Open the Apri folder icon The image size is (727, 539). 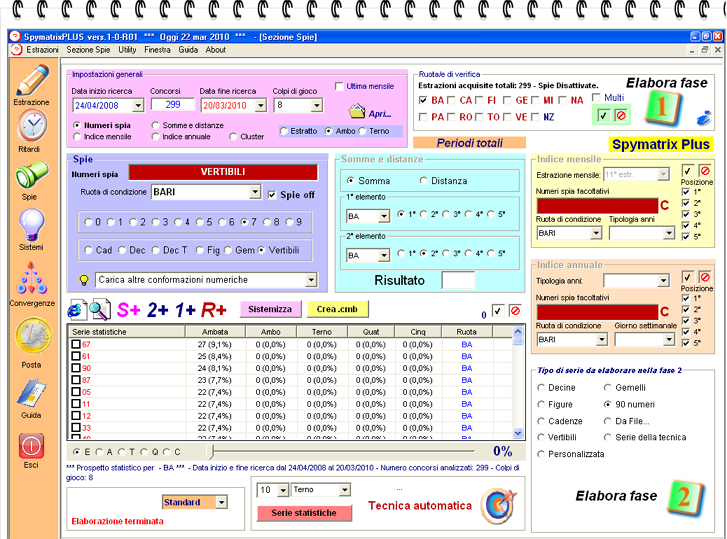[x=357, y=111]
